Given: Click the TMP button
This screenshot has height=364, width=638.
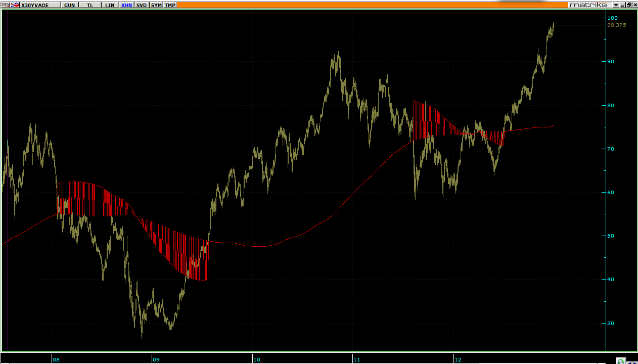Looking at the screenshot, I should (170, 5).
